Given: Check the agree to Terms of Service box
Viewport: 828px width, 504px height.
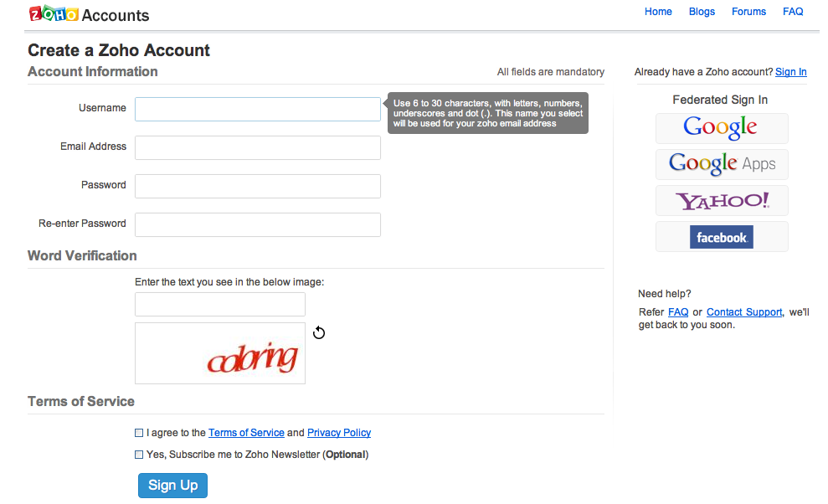Looking at the screenshot, I should pyautogui.click(x=139, y=433).
